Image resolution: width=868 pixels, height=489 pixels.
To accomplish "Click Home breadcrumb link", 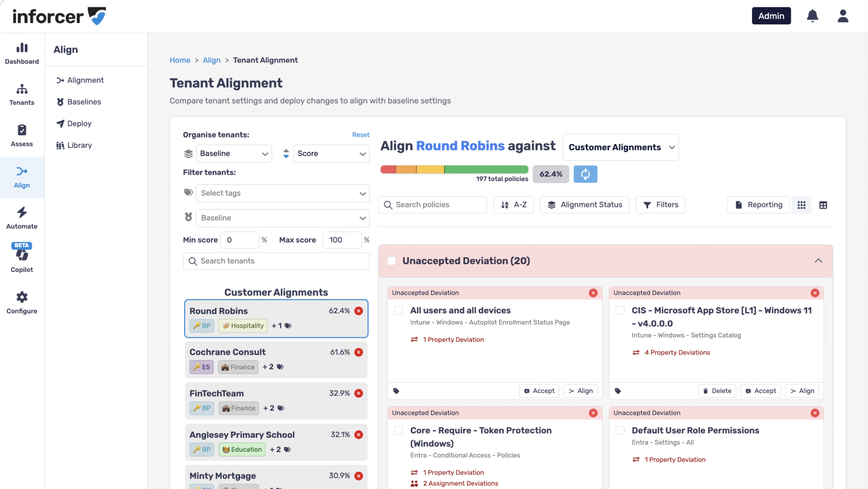I will (x=180, y=60).
